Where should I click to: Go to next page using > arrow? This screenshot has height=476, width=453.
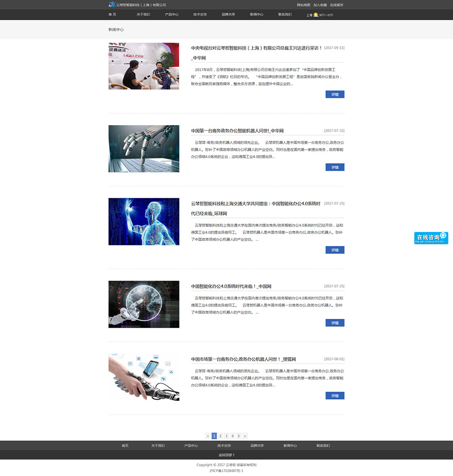tap(245, 436)
